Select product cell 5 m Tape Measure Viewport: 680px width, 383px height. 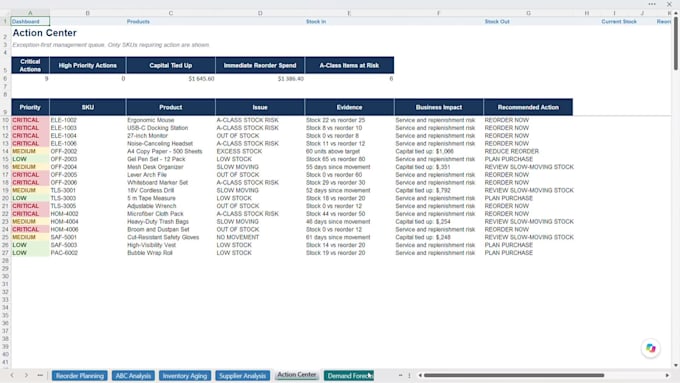point(151,198)
